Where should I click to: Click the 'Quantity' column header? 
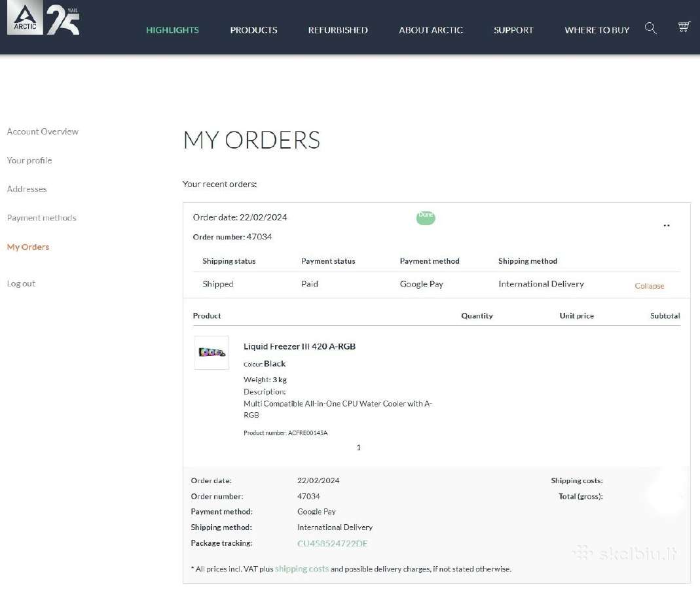pos(477,316)
